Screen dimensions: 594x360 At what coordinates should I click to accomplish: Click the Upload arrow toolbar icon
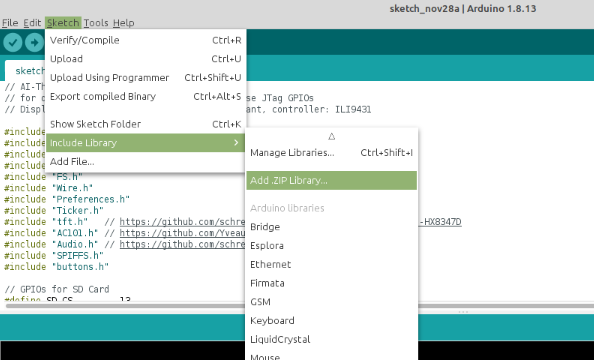(x=34, y=42)
